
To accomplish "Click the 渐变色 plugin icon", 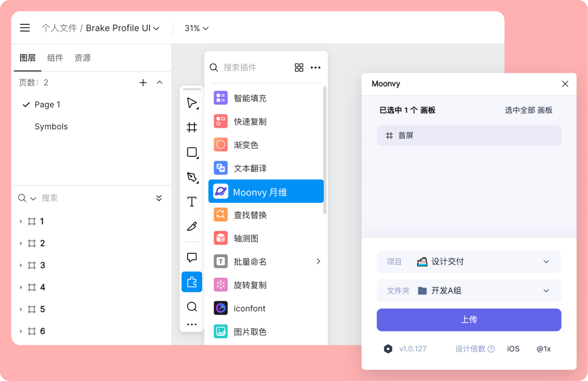I will coord(221,144).
